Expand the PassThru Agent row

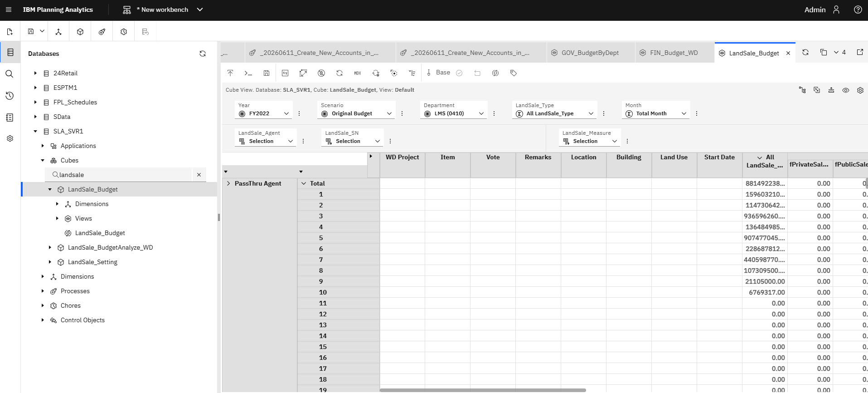pos(228,183)
